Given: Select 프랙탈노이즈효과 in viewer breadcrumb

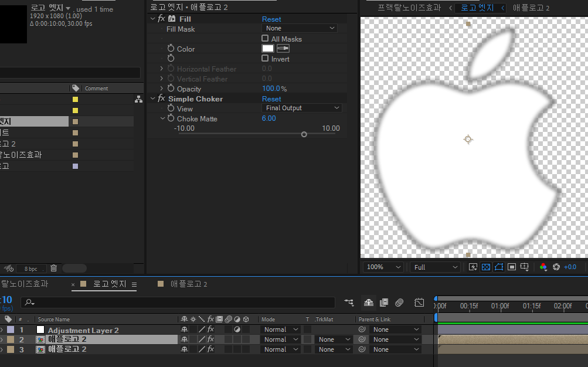Looking at the screenshot, I should [409, 8].
